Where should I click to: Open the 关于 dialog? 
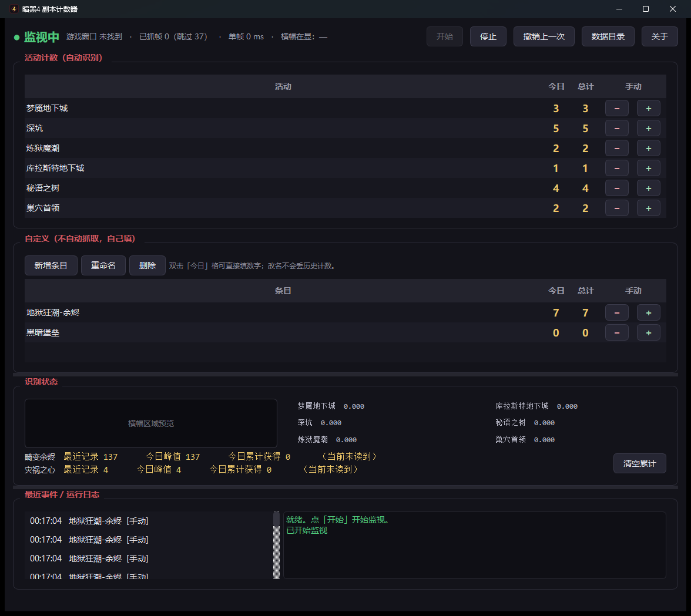click(659, 36)
